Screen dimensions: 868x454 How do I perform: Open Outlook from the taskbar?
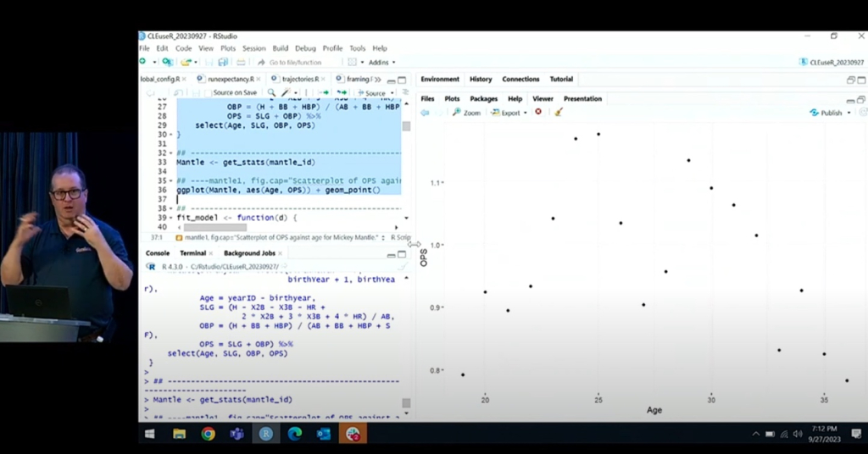323,434
